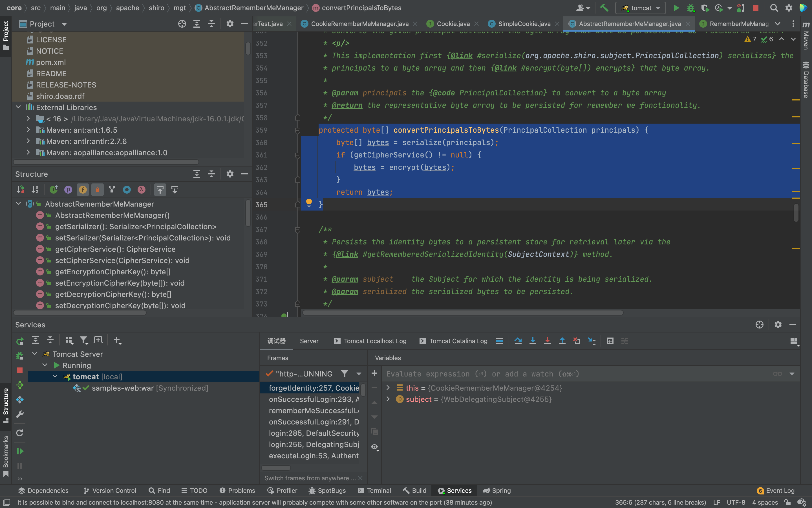The height and width of the screenshot is (508, 812).
Task: Show hidden editor tabs dropdown
Action: click(x=777, y=24)
